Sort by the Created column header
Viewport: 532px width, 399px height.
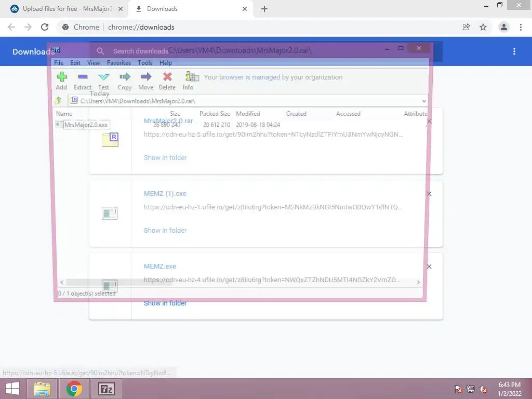coord(296,114)
